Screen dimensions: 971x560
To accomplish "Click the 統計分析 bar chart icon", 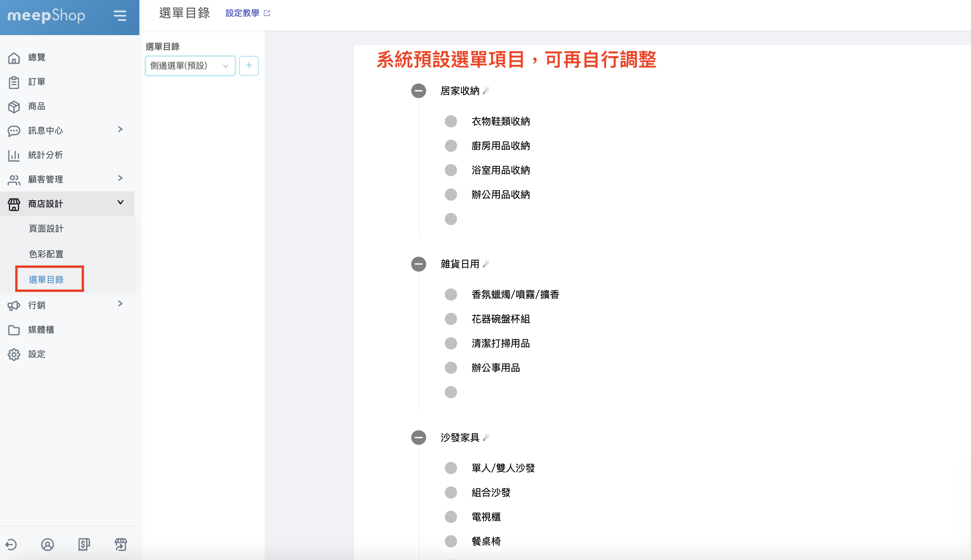I will tap(14, 155).
